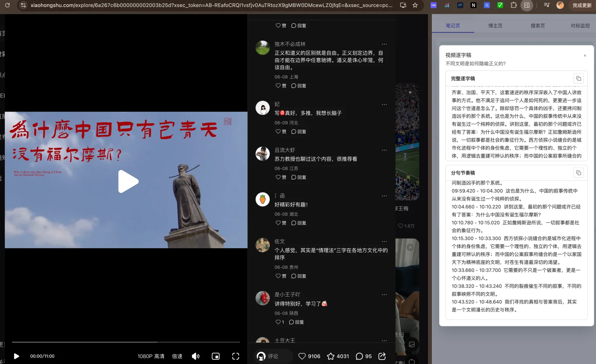Open more options for 佐文's comment

tap(384, 242)
